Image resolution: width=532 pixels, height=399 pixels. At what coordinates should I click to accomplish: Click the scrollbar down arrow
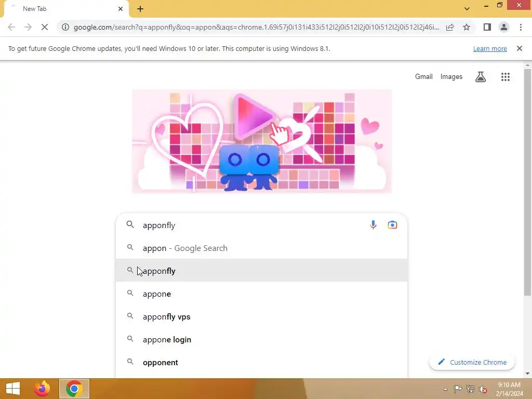527,374
